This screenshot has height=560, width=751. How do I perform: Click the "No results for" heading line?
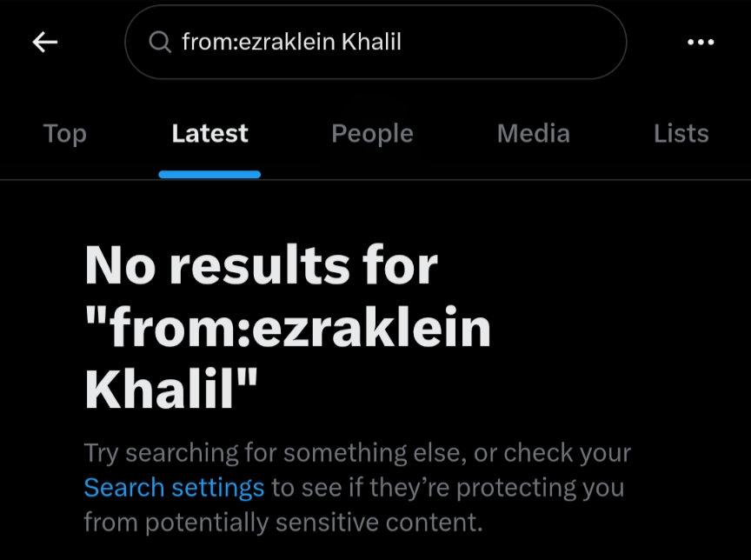(x=261, y=265)
